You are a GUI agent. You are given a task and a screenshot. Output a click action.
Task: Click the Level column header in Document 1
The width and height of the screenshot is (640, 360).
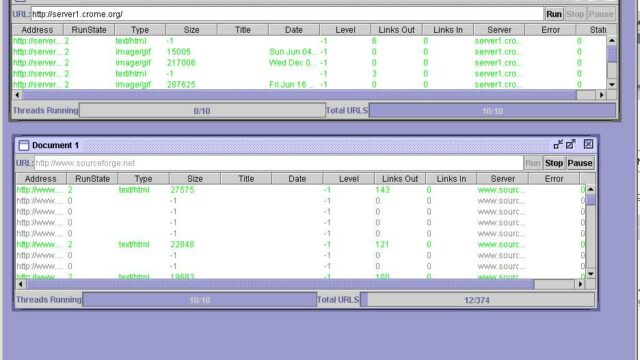[349, 179]
